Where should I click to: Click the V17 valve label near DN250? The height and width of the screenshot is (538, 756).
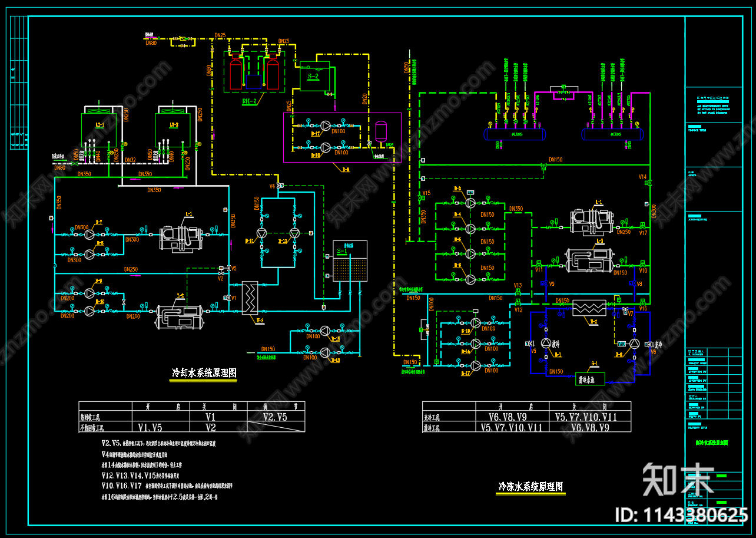click(643, 233)
